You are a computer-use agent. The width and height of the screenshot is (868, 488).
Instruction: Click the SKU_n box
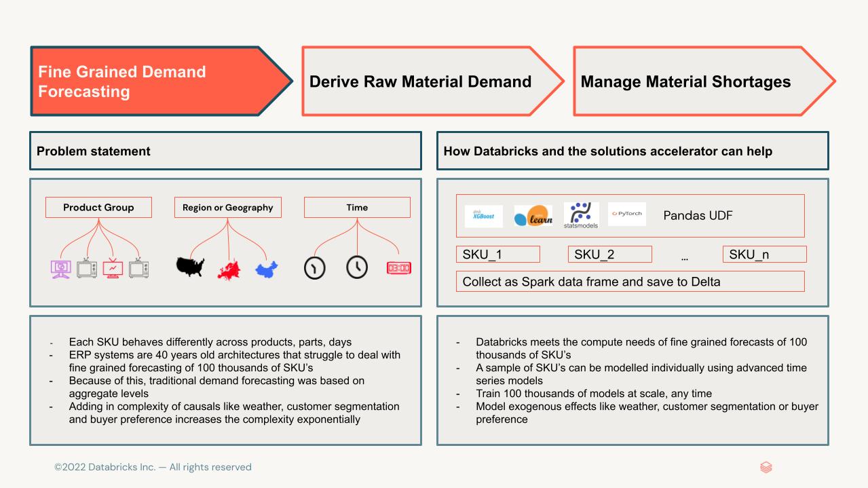tap(765, 255)
